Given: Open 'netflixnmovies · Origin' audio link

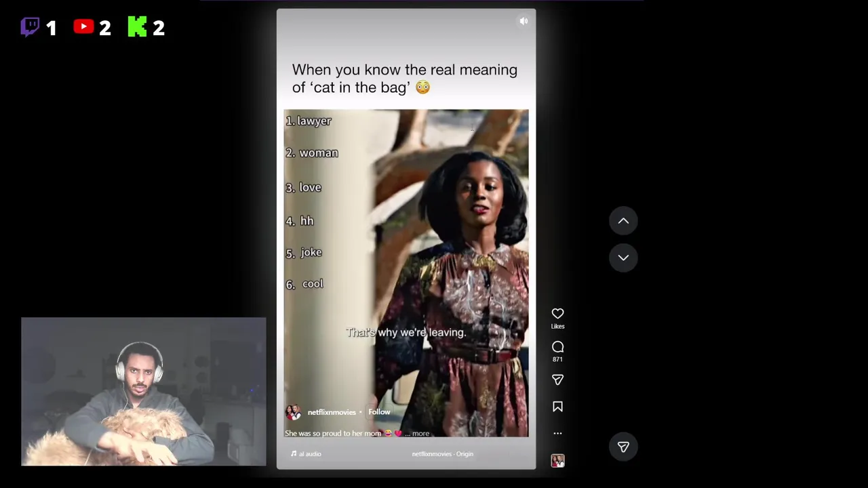Looking at the screenshot, I should point(442,454).
